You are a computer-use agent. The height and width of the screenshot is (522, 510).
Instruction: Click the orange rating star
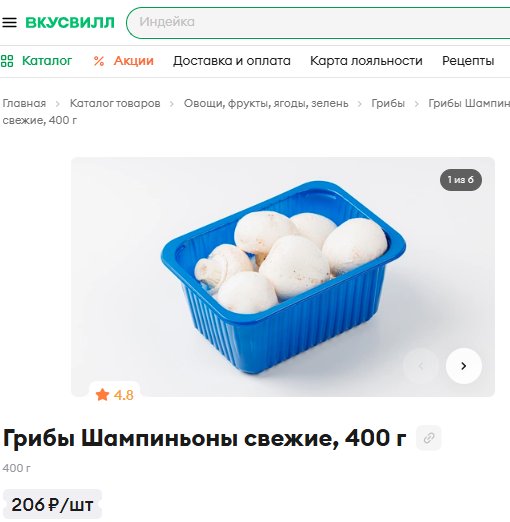click(102, 394)
